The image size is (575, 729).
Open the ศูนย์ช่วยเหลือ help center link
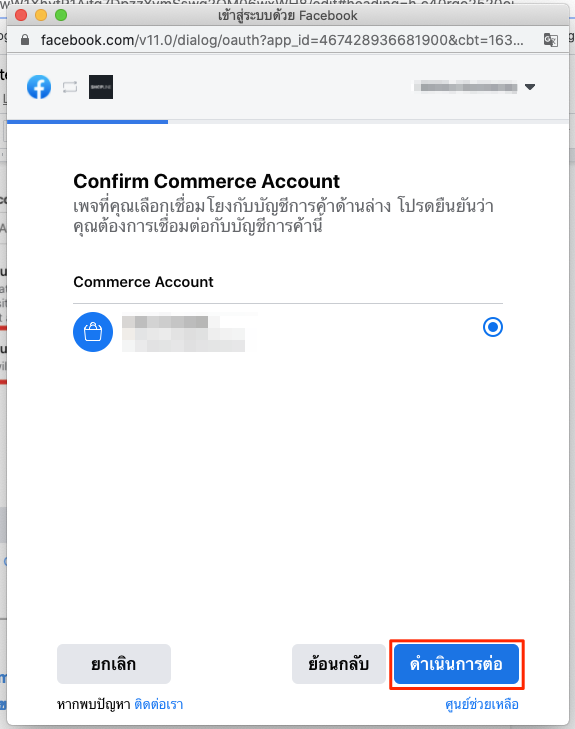482,704
